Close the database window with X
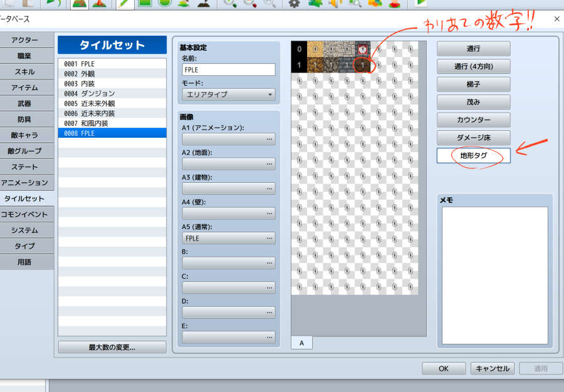 [556, 19]
